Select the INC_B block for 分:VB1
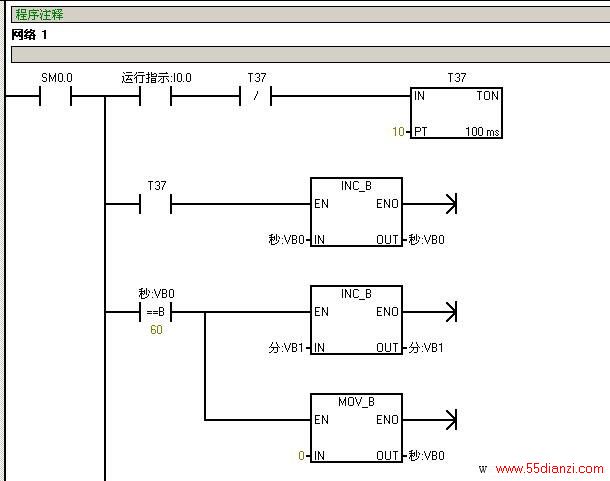Image resolution: width=610 pixels, height=481 pixels. point(356,320)
